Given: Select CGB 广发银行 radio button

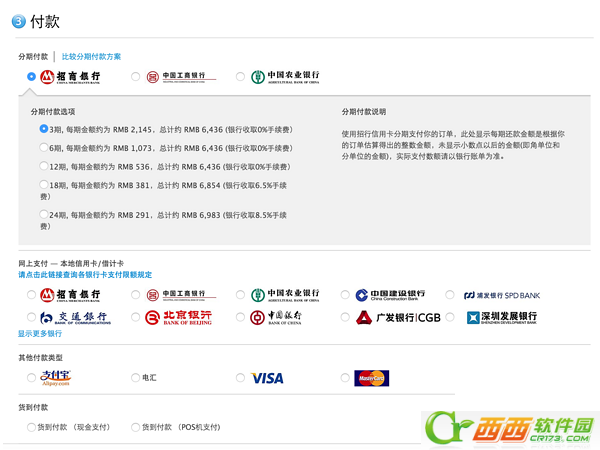Looking at the screenshot, I should tap(345, 317).
